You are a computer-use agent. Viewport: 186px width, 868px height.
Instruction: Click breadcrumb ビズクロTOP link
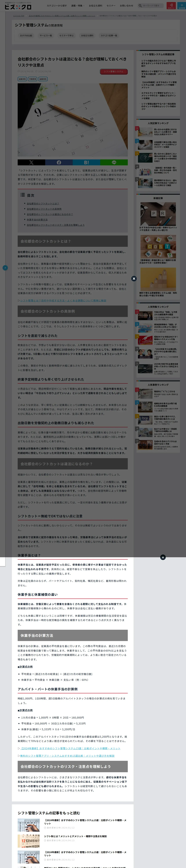pos(19,16)
